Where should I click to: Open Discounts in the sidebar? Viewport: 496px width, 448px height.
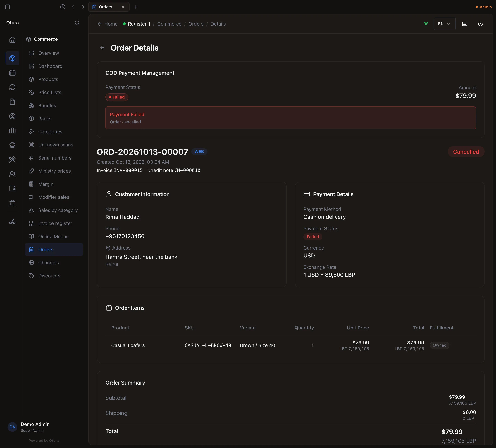[x=54, y=276]
